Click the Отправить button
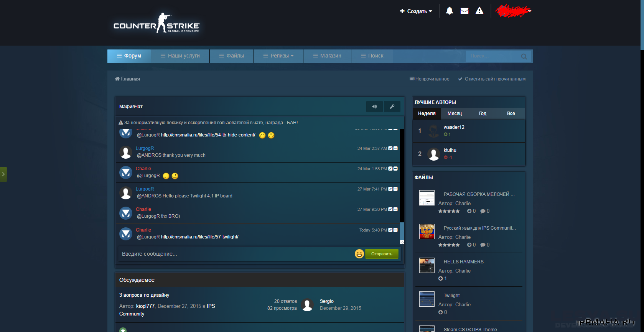 (x=382, y=254)
